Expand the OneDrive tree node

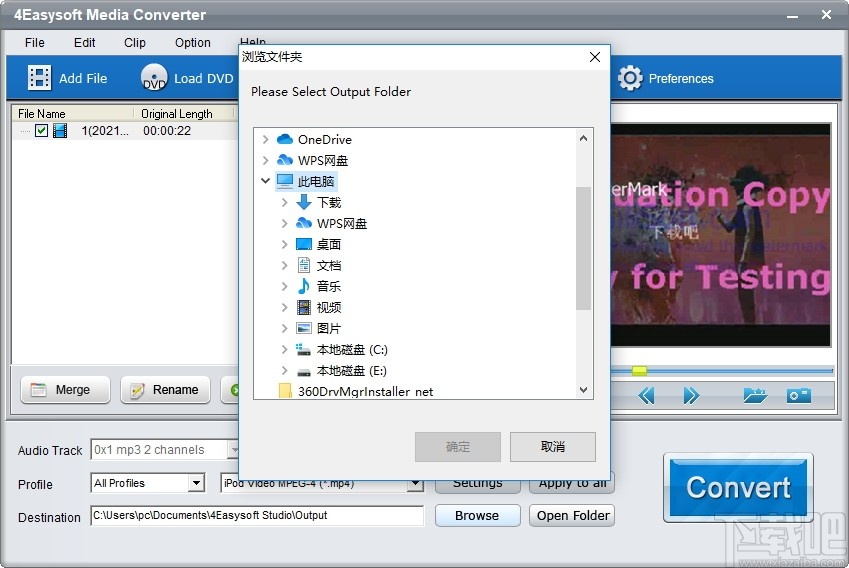point(265,139)
